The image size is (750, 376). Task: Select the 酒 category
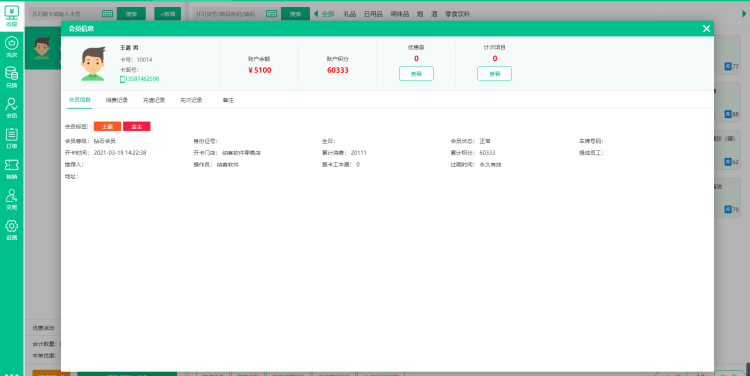(434, 14)
